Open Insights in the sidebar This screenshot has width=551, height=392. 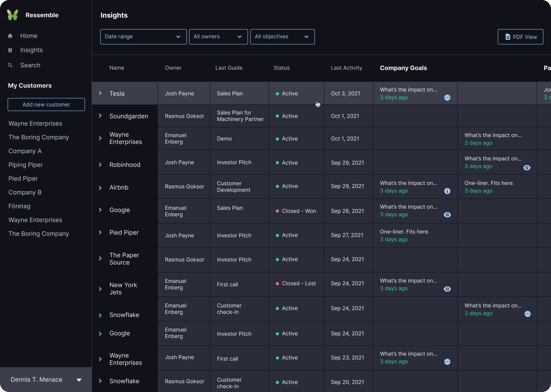pyautogui.click(x=31, y=50)
